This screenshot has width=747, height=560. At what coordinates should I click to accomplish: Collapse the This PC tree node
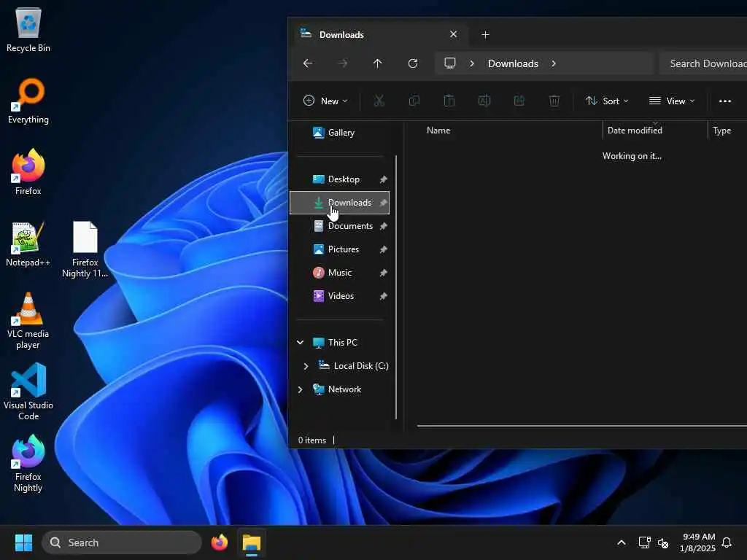pos(300,343)
